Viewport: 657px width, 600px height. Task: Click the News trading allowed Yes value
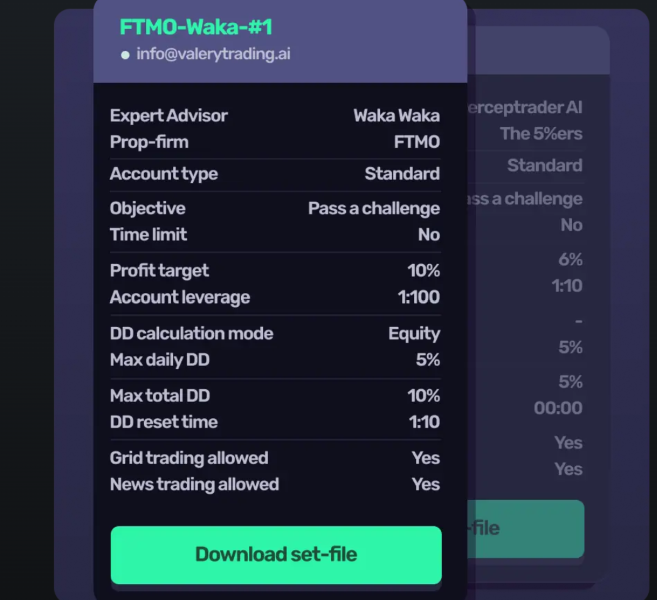(425, 484)
